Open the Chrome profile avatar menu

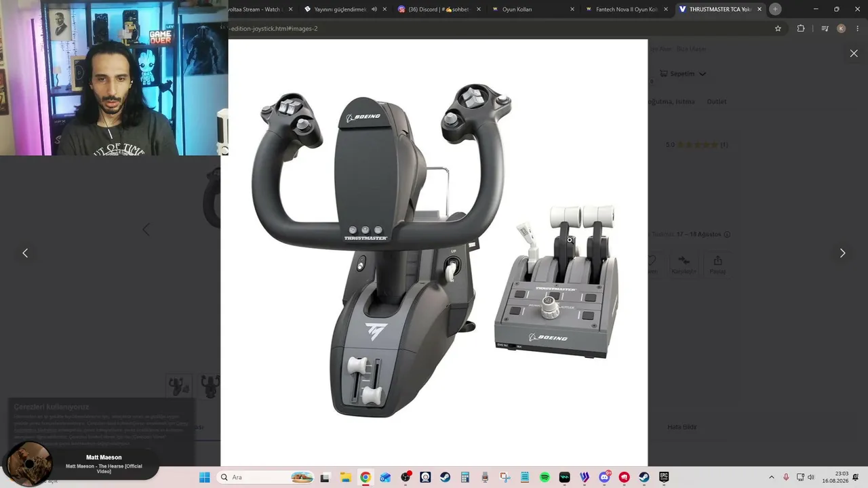click(x=842, y=28)
